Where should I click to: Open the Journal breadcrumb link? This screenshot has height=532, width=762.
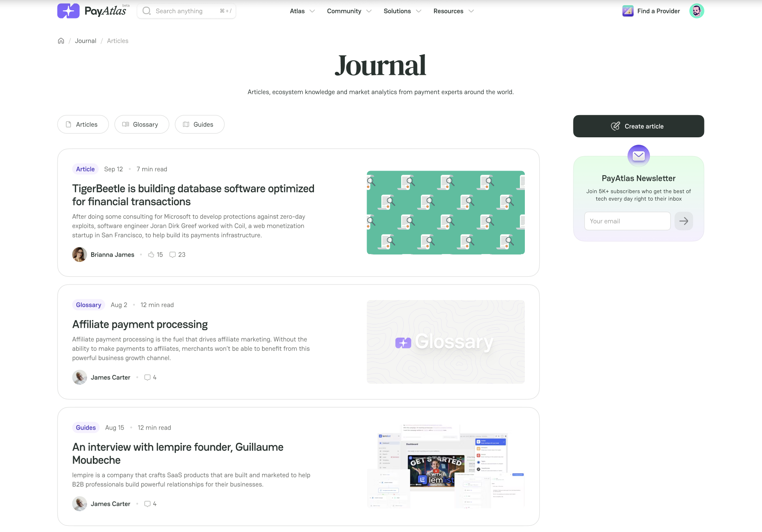pos(85,41)
